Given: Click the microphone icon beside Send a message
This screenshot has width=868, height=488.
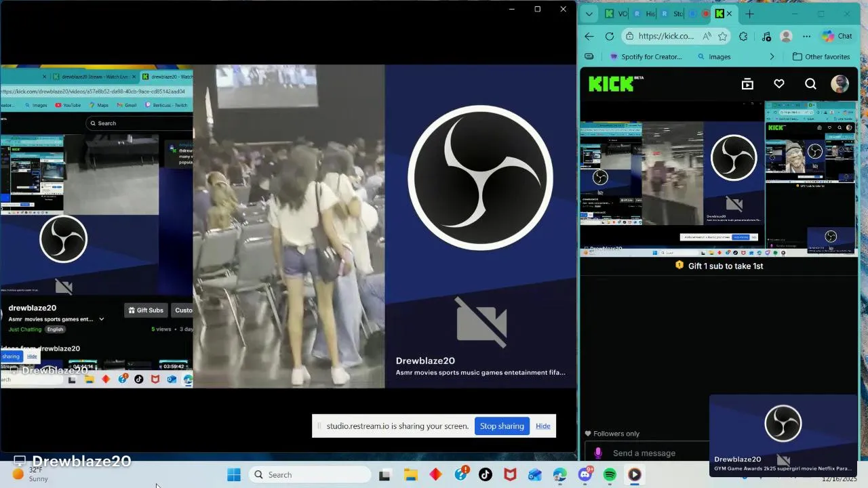Looking at the screenshot, I should (x=598, y=453).
